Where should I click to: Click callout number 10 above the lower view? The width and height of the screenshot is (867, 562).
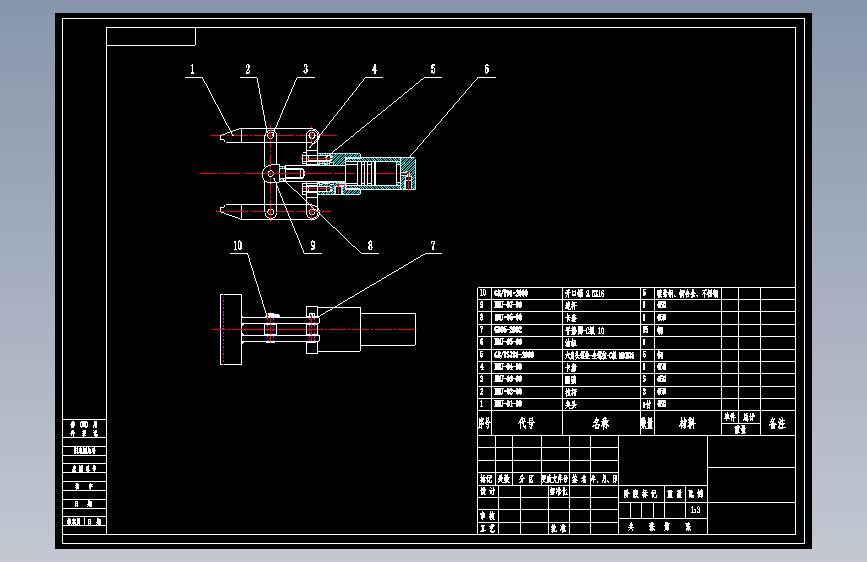coord(238,245)
